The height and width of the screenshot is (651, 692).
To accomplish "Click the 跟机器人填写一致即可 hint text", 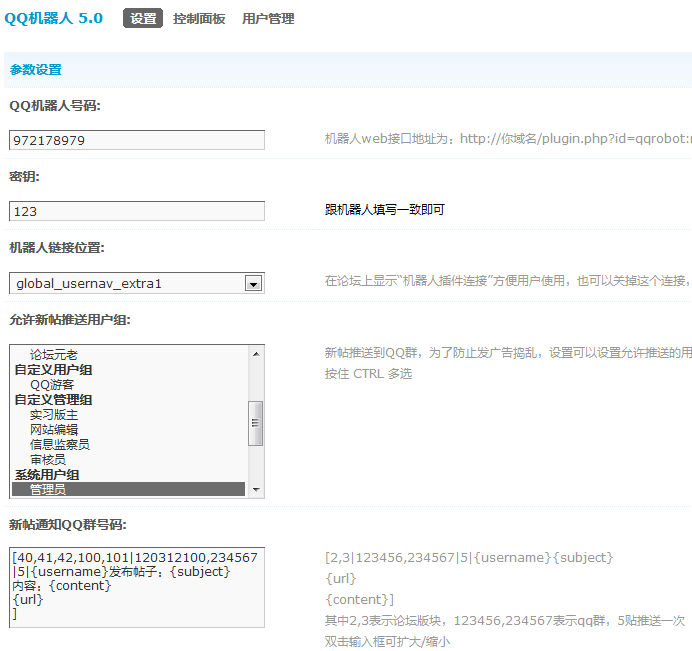I will (x=385, y=210).
